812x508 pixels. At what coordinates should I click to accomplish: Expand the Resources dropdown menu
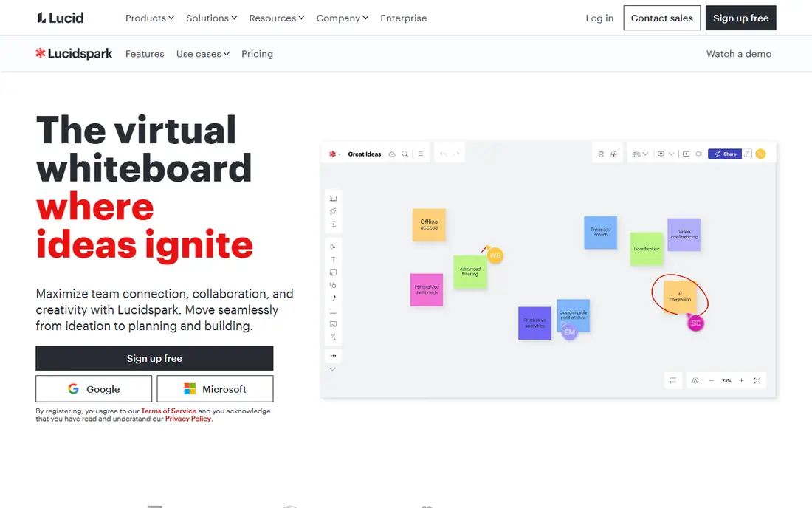pyautogui.click(x=277, y=18)
